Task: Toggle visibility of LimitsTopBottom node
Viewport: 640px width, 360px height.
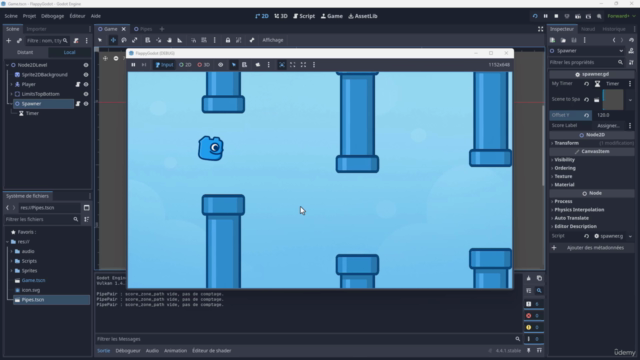Action: 86,94
